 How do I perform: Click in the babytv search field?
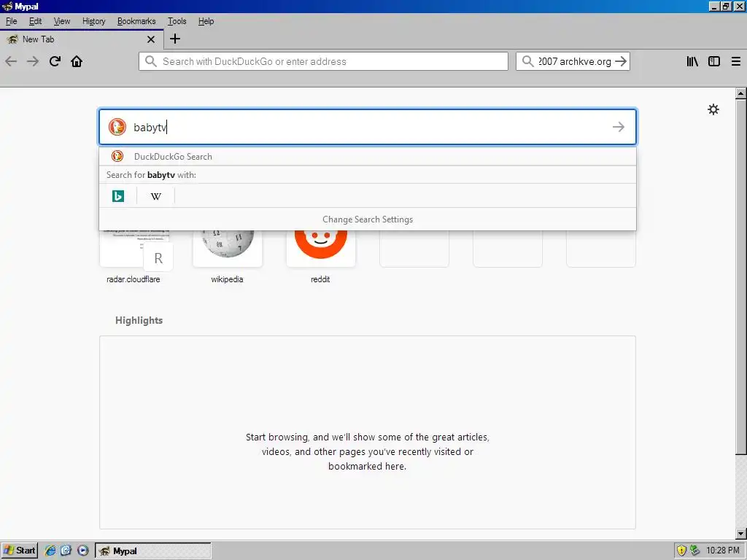[x=369, y=127]
